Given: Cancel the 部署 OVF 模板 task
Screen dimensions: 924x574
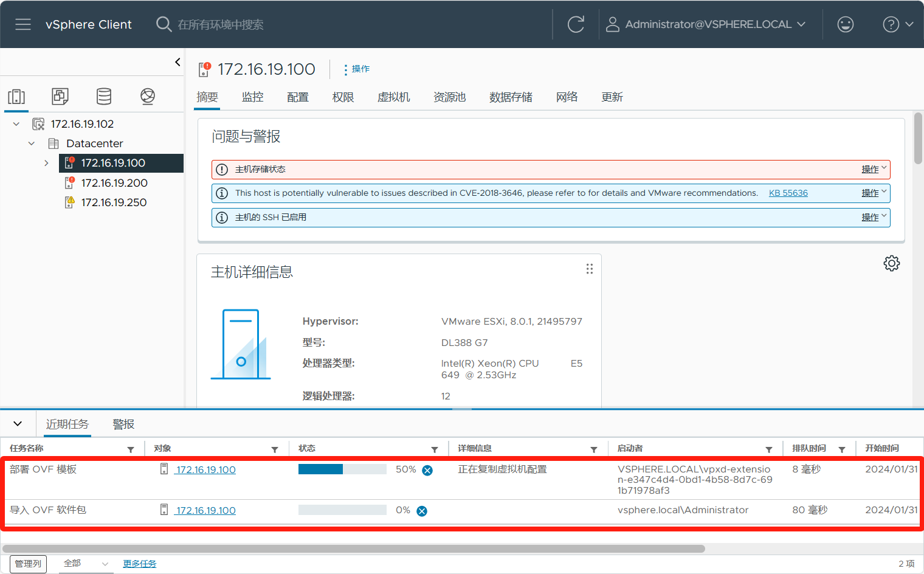Looking at the screenshot, I should 427,470.
